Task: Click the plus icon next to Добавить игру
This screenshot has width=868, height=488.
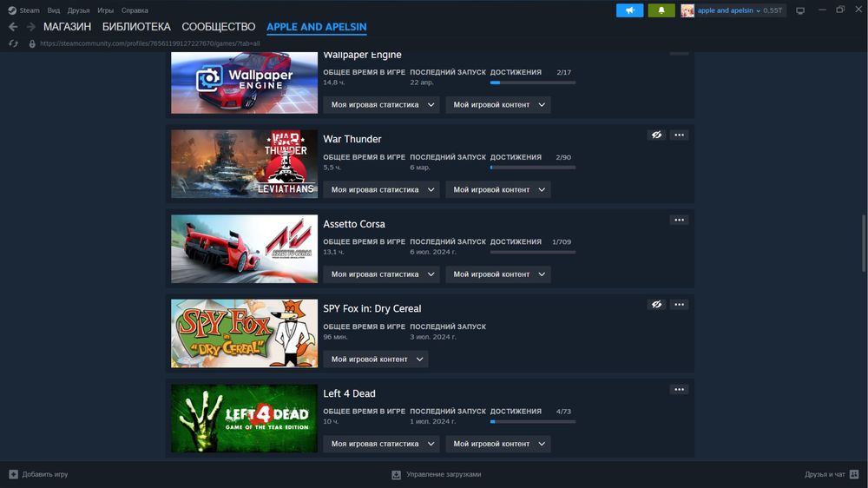Action: coord(13,474)
